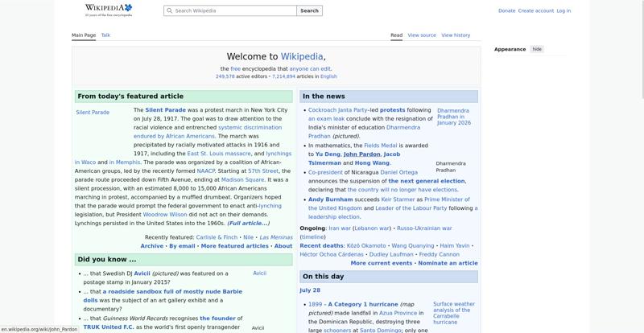Image resolution: width=644 pixels, height=333 pixels.
Task: Open More current events link
Action: pos(381,263)
